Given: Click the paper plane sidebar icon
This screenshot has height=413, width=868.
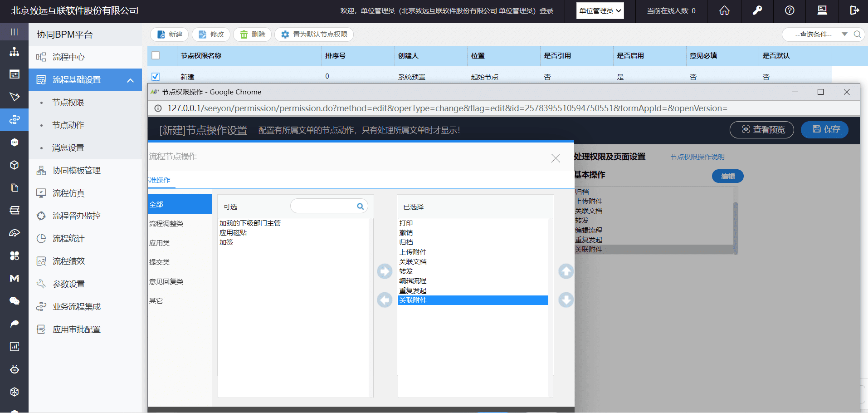Looking at the screenshot, I should (x=15, y=97).
